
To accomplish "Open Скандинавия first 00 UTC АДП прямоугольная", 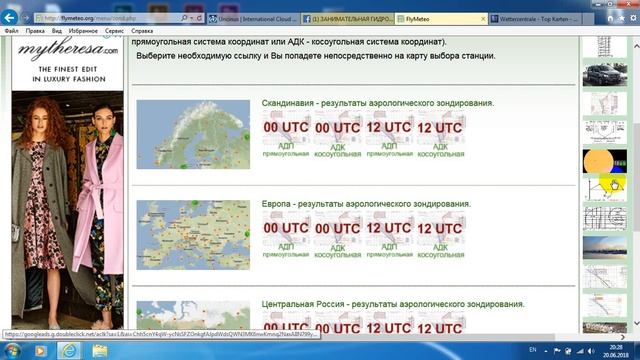I will click(286, 134).
